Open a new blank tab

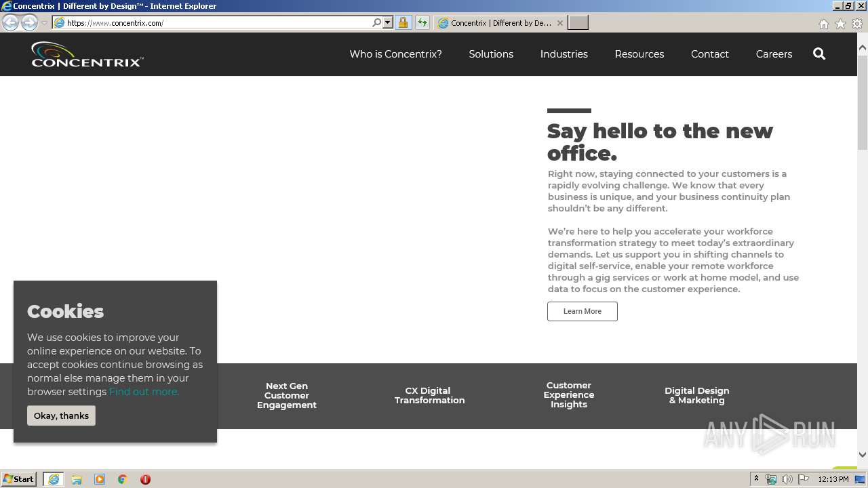tap(578, 22)
